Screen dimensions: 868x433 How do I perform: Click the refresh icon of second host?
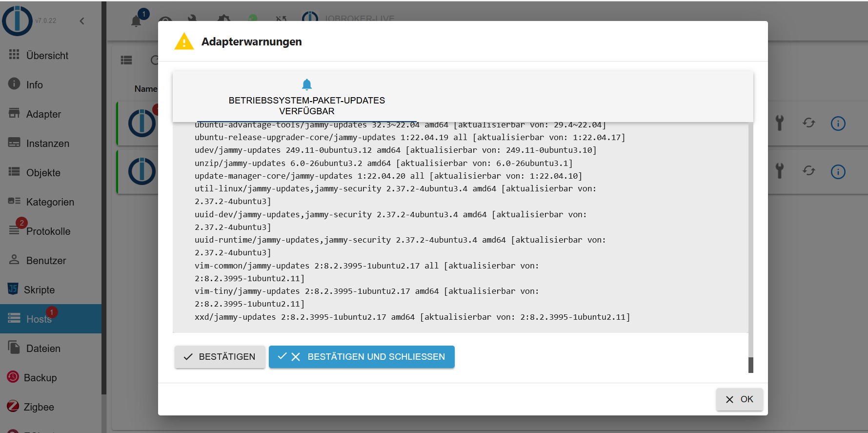coord(808,171)
